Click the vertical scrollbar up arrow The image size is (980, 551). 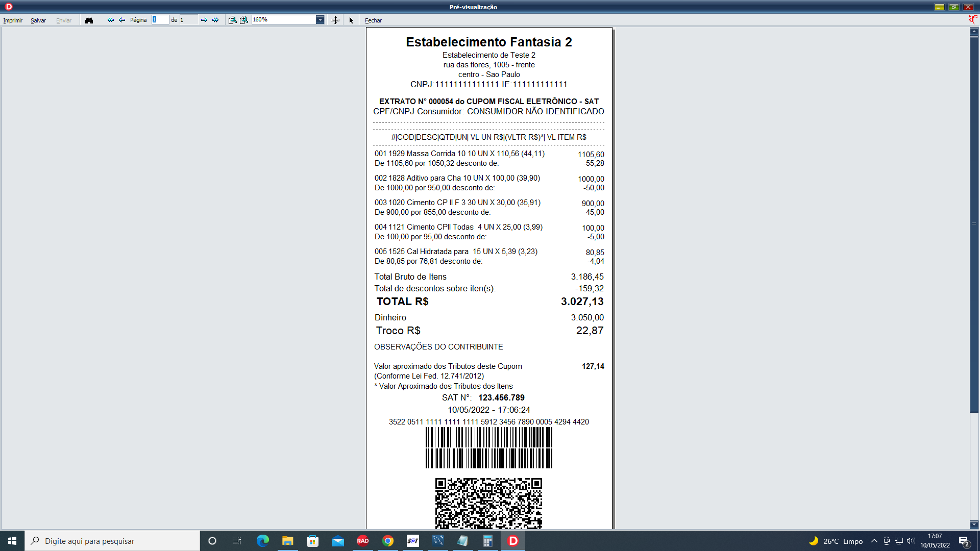pyautogui.click(x=974, y=31)
